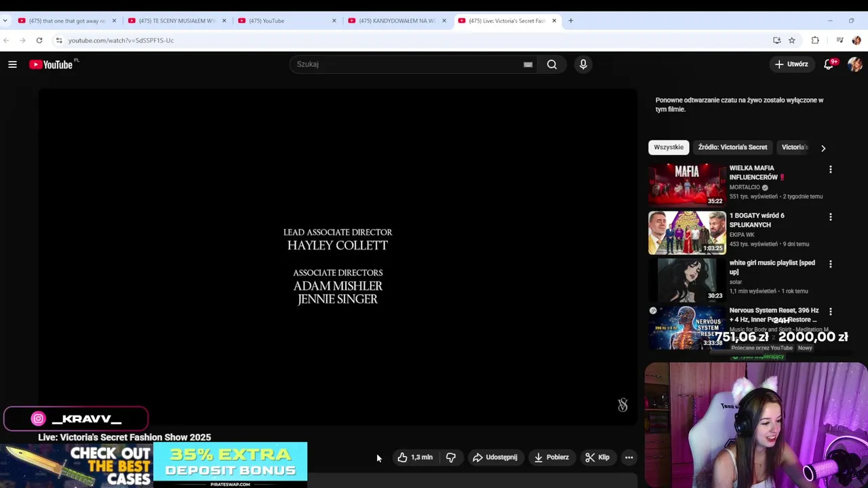868x488 pixels.
Task: View site information icon in address bar
Action: click(x=59, y=41)
